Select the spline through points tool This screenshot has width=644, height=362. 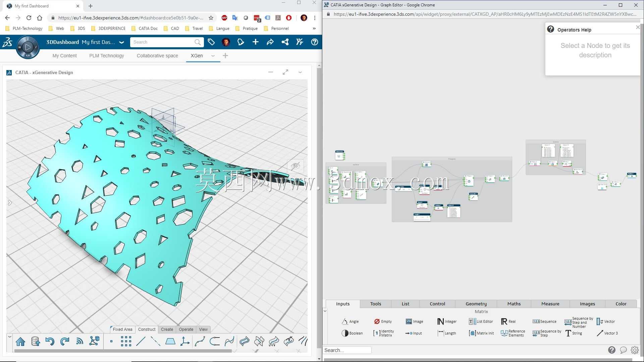(200, 342)
